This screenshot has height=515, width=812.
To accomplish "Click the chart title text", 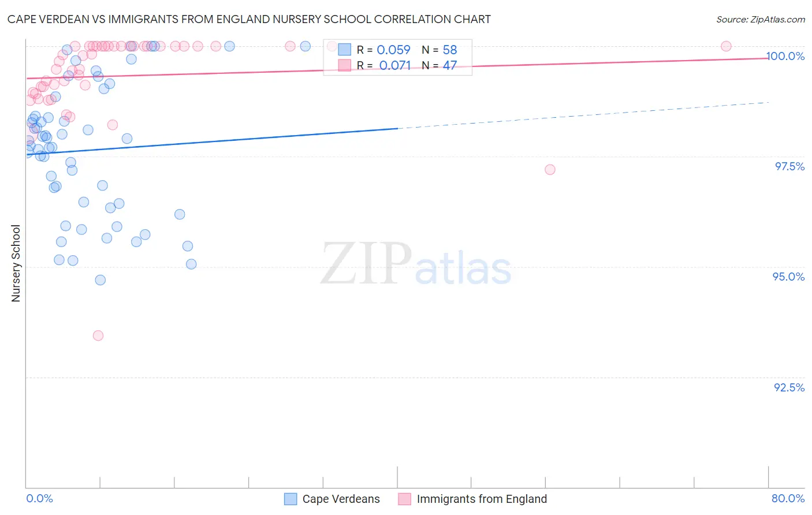I will tap(249, 19).
